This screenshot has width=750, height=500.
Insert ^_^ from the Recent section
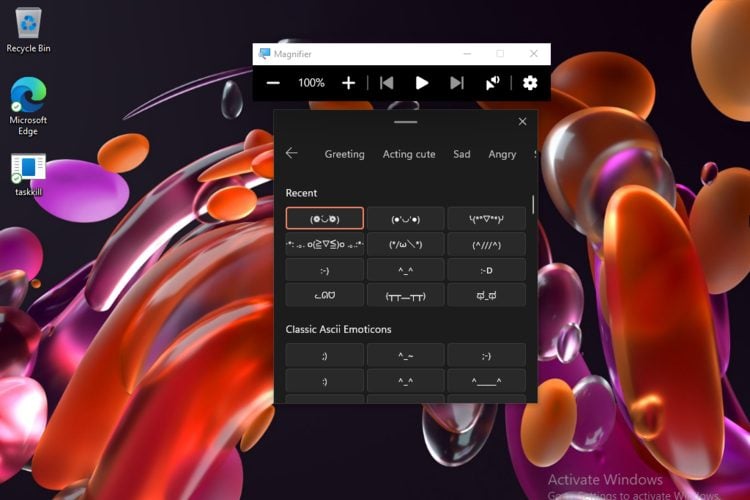point(406,270)
